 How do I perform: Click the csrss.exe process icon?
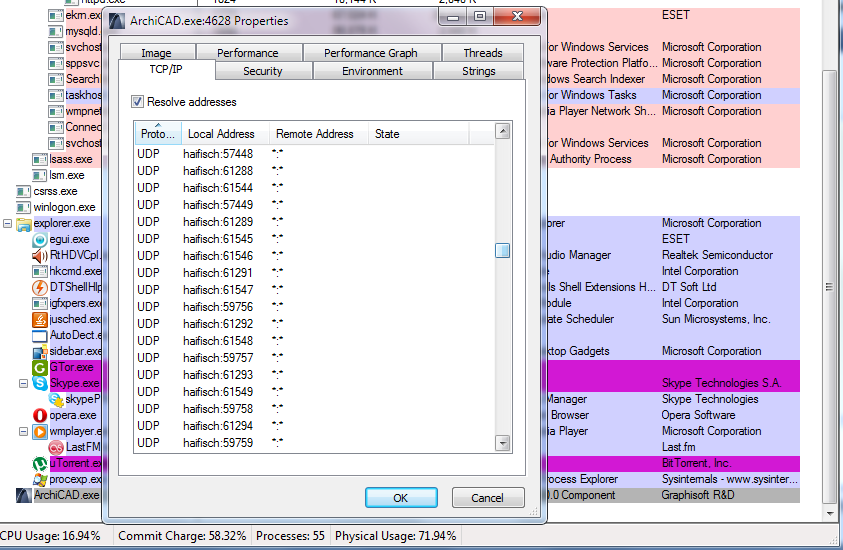pyautogui.click(x=24, y=192)
